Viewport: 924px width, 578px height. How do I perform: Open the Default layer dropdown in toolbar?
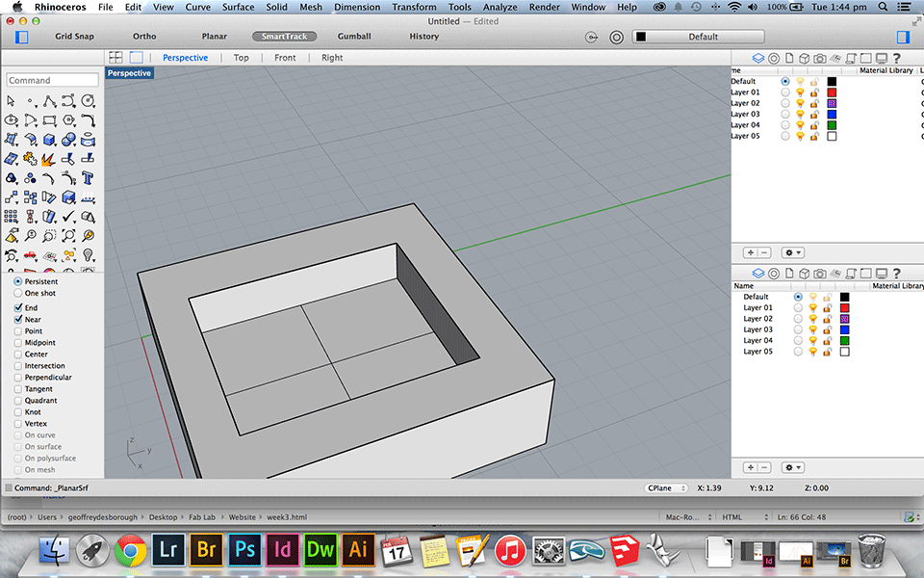(699, 37)
